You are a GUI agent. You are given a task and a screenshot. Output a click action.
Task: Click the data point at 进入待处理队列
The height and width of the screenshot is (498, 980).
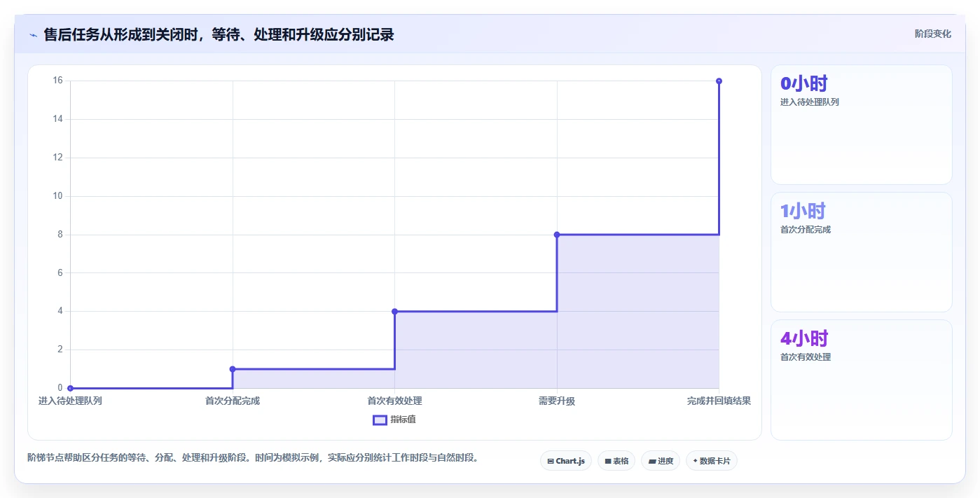coord(70,388)
